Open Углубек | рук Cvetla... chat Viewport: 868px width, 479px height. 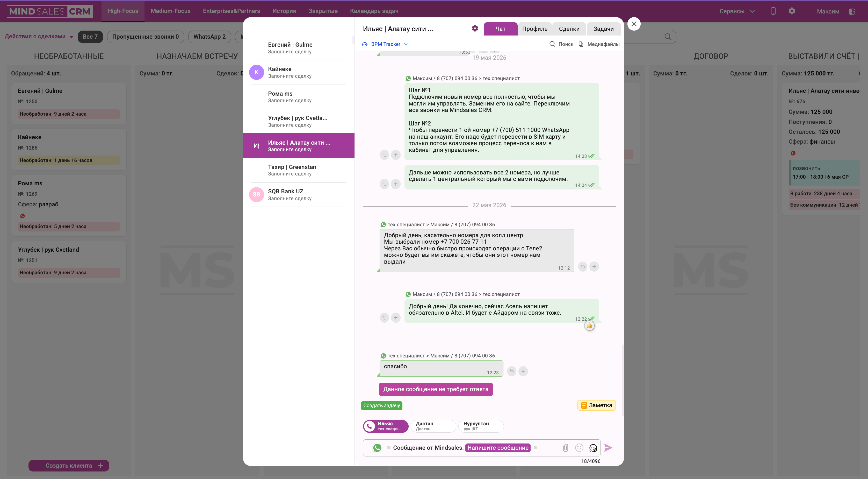[299, 121]
